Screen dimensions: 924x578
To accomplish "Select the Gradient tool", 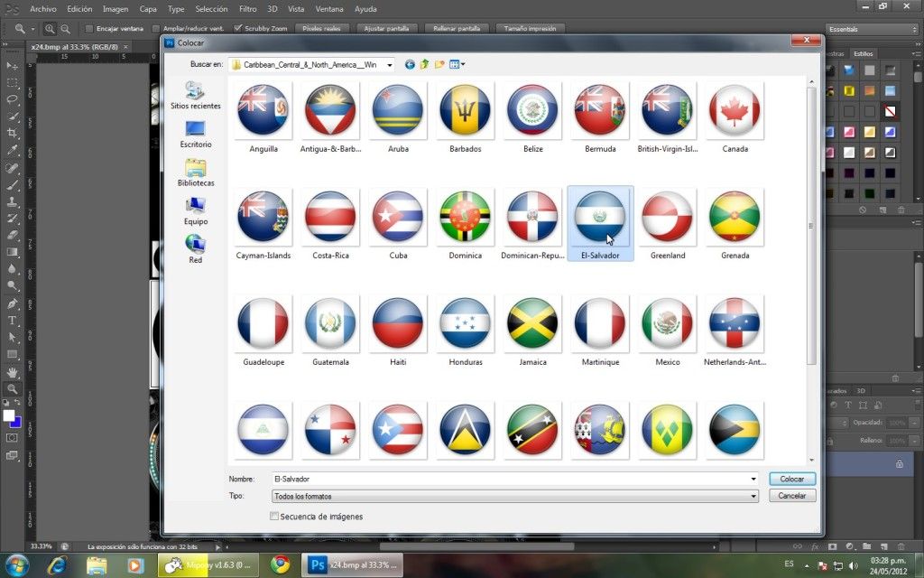I will tap(12, 253).
